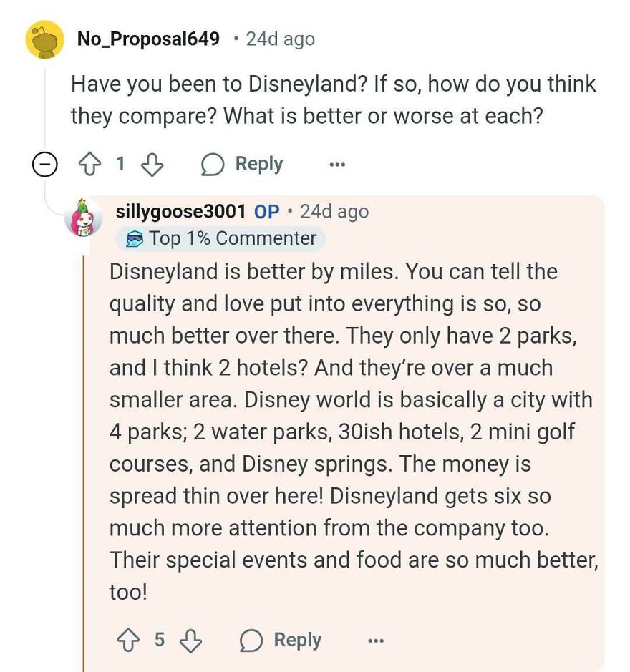The height and width of the screenshot is (672, 630).
Task: Open the overflow menu on the top comment
Action: click(x=336, y=164)
